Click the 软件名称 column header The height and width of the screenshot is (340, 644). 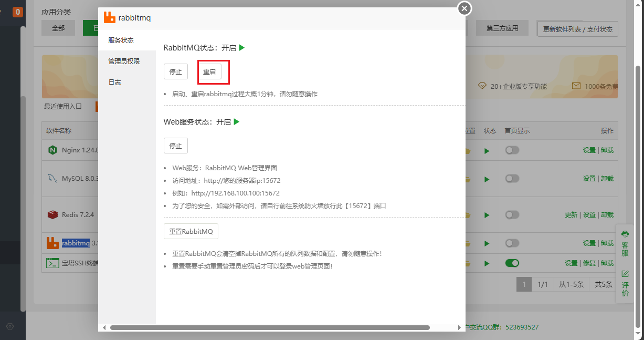point(59,130)
